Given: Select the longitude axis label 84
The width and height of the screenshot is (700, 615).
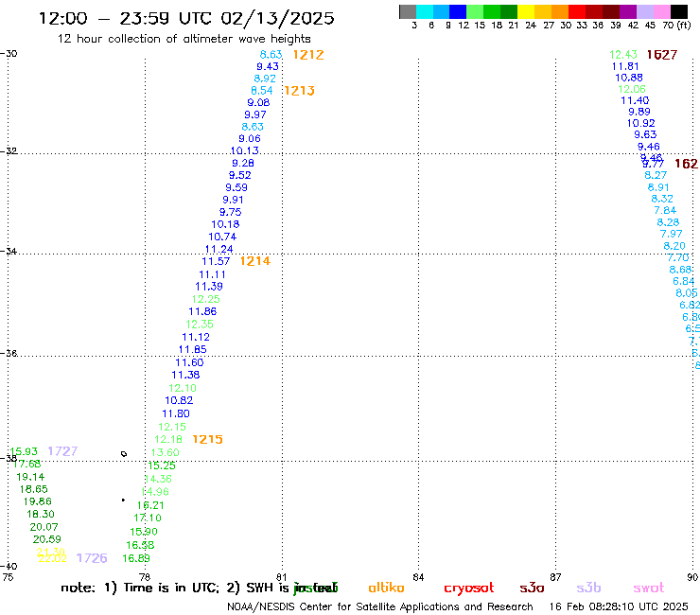Looking at the screenshot, I should click(418, 577).
